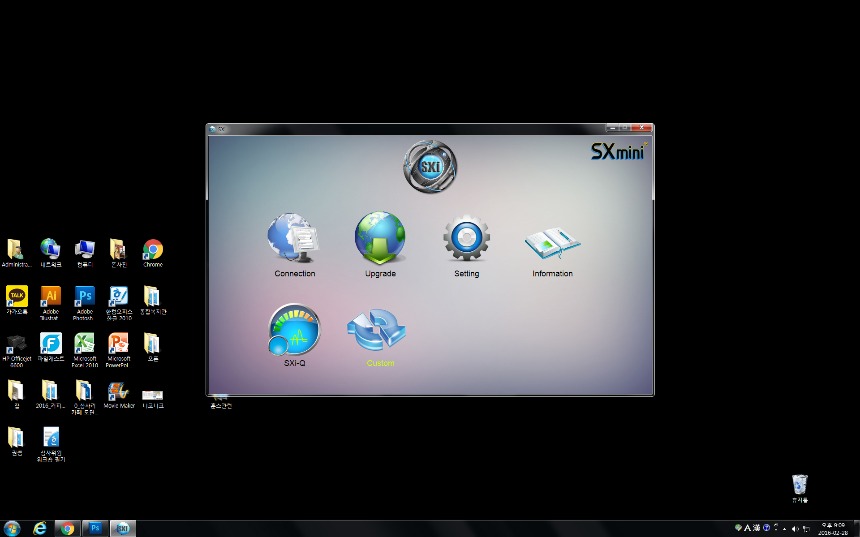Screen dimensions: 860x537
Task: Select the Network desktop icon
Action: pos(50,253)
